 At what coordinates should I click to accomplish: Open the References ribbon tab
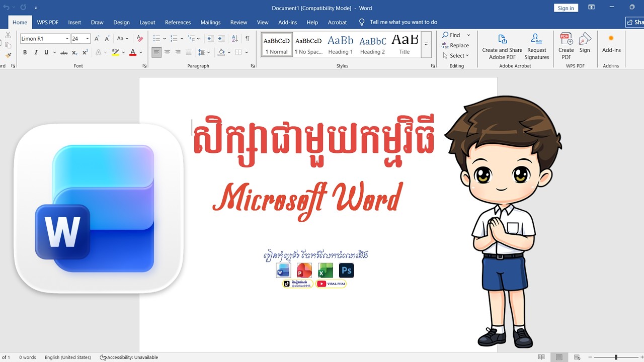[x=178, y=22]
